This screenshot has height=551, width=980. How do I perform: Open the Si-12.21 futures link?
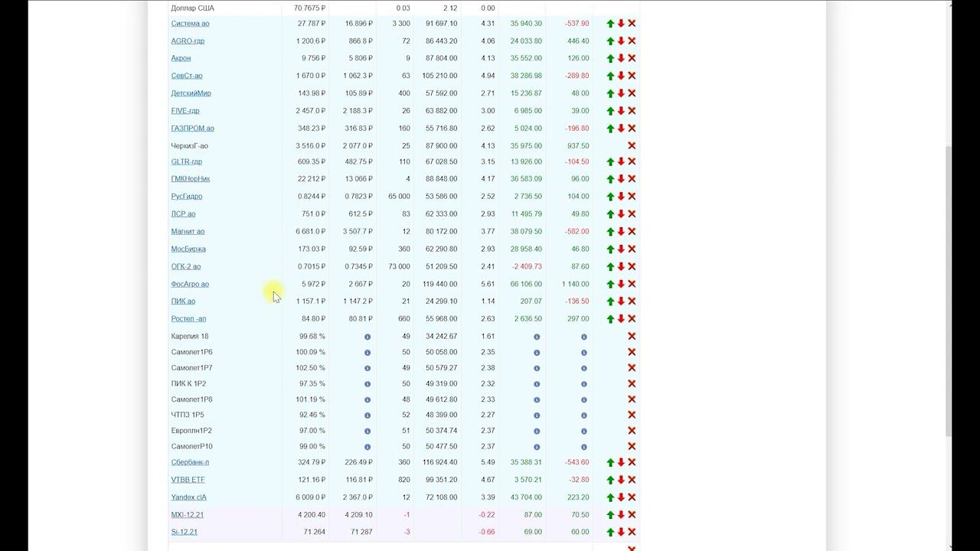pyautogui.click(x=184, y=532)
